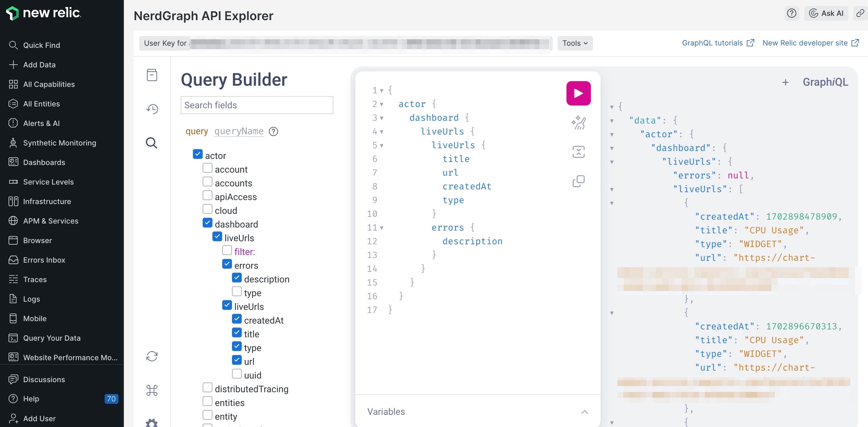Click the Ask AI button
This screenshot has width=868, height=427.
[x=826, y=13]
